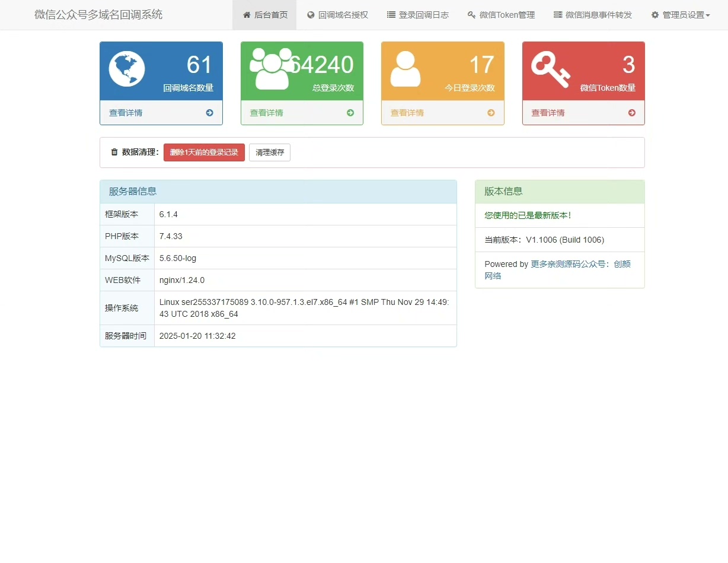728x563 pixels.
Task: Go to 回调域名授权 page
Action: (x=337, y=15)
